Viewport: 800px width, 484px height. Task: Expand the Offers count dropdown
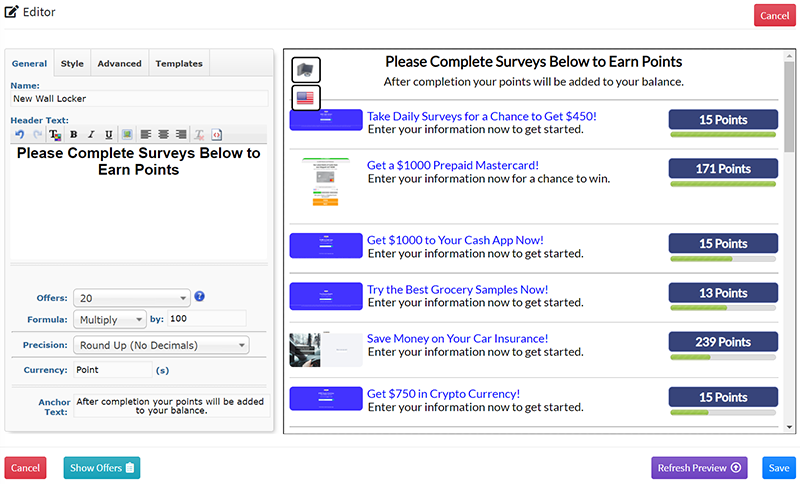coord(132,298)
